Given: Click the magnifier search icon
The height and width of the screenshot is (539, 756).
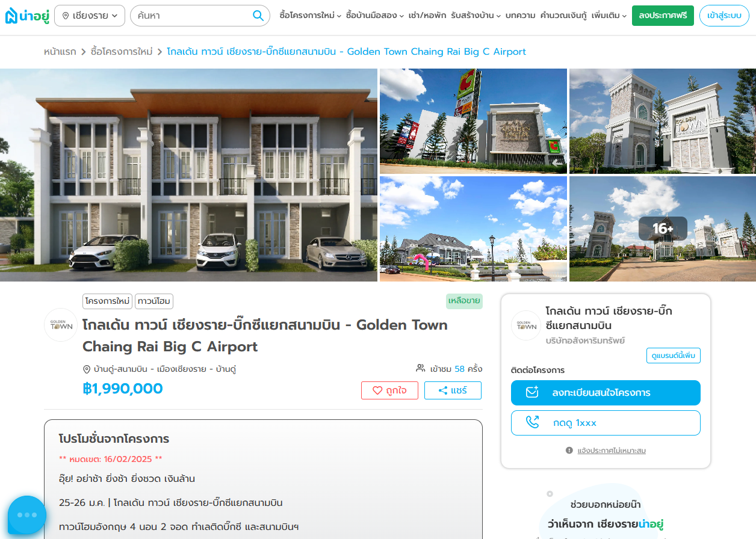Looking at the screenshot, I should (258, 16).
